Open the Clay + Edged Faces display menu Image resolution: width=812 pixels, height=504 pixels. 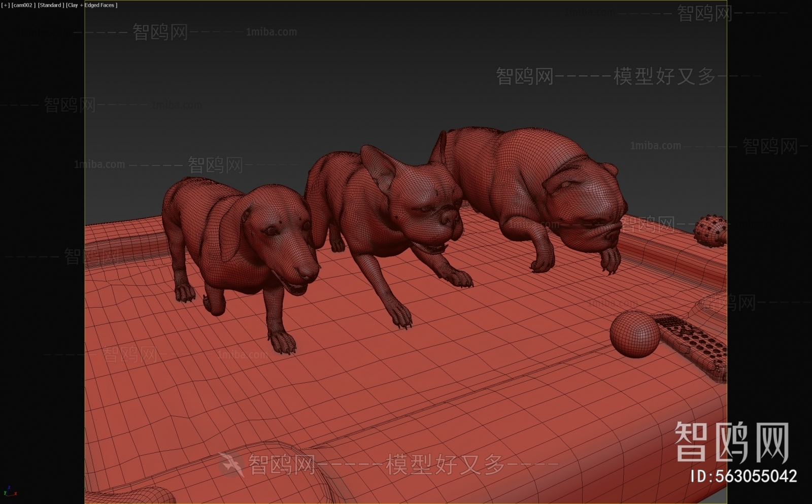coord(92,5)
